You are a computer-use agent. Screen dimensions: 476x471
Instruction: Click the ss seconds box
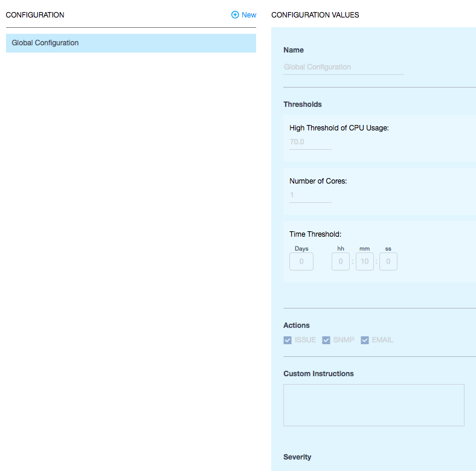point(388,261)
